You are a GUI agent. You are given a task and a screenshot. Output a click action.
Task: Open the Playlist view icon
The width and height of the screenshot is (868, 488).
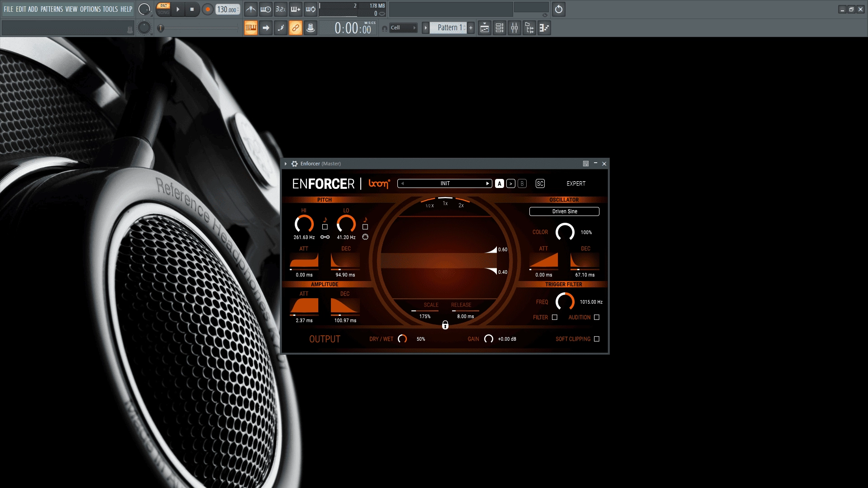pyautogui.click(x=485, y=28)
